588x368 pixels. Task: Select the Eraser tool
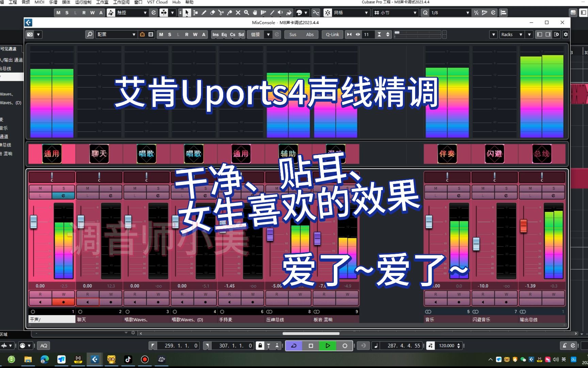point(212,13)
